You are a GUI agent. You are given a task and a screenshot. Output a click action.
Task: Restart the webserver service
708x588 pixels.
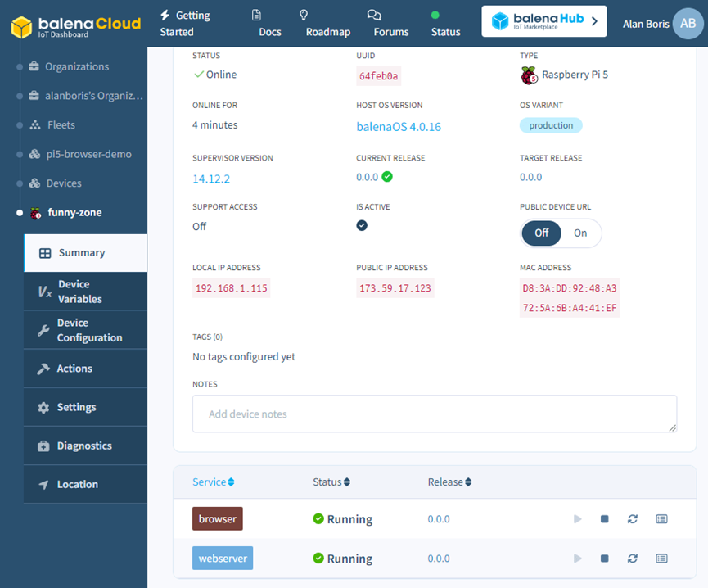pos(633,559)
